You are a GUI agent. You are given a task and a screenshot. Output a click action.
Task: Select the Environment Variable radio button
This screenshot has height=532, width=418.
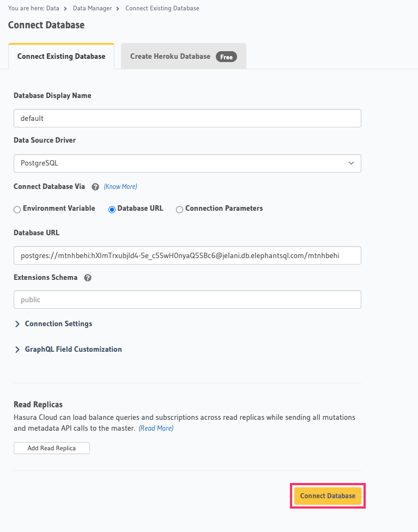[17, 209]
